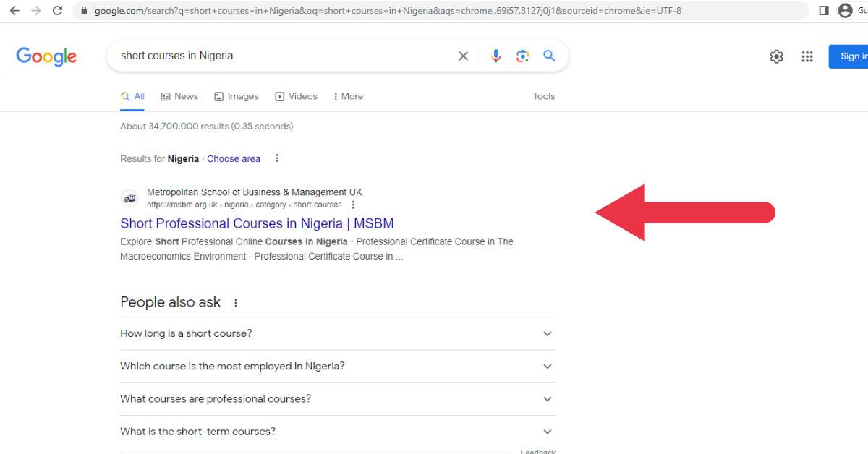
Task: Click Metropolitan School of Business & Management UK name
Action: [x=255, y=192]
